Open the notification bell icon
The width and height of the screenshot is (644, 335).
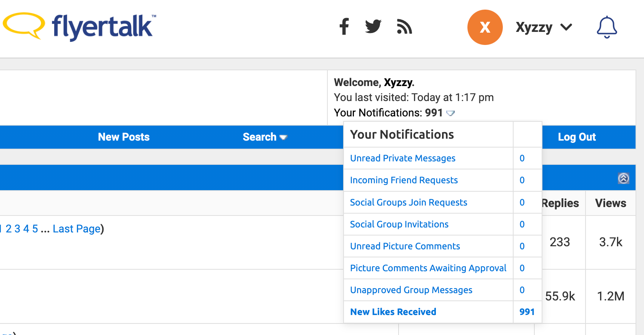(607, 27)
